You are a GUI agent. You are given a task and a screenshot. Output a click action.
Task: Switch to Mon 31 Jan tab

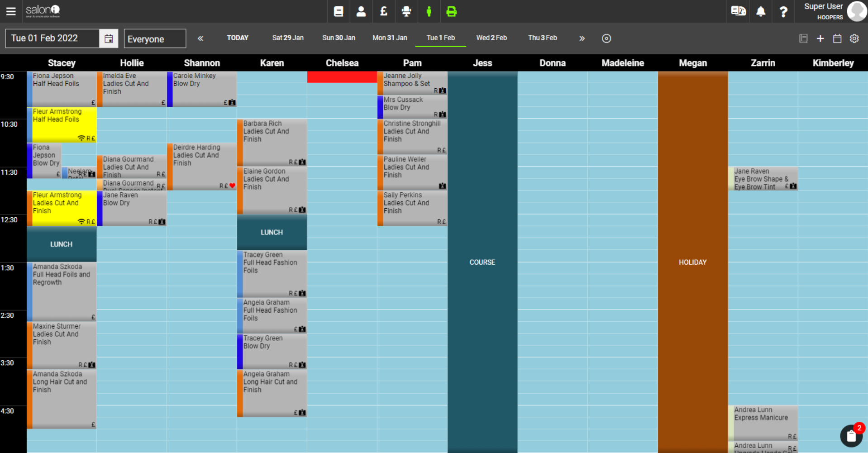pos(390,38)
